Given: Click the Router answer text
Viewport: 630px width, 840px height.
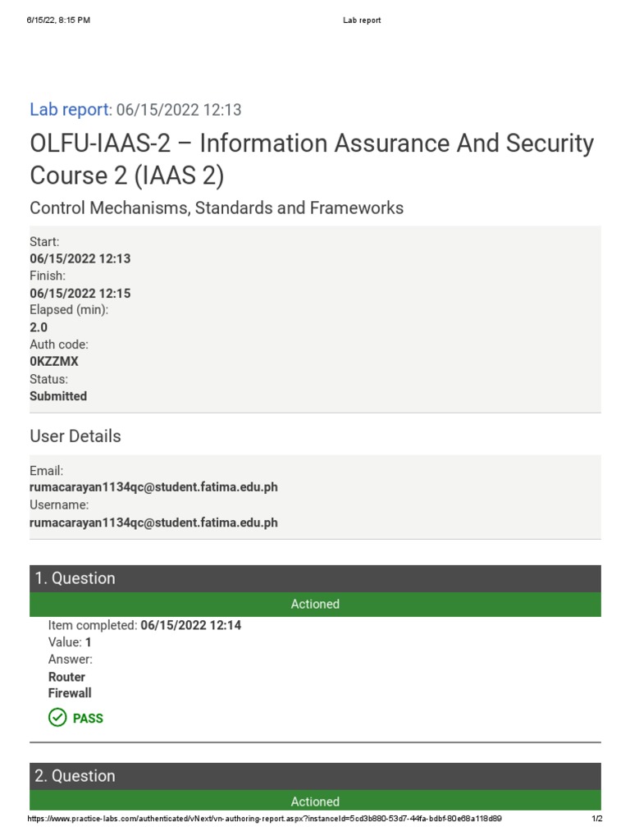Looking at the screenshot, I should pyautogui.click(x=66, y=677).
